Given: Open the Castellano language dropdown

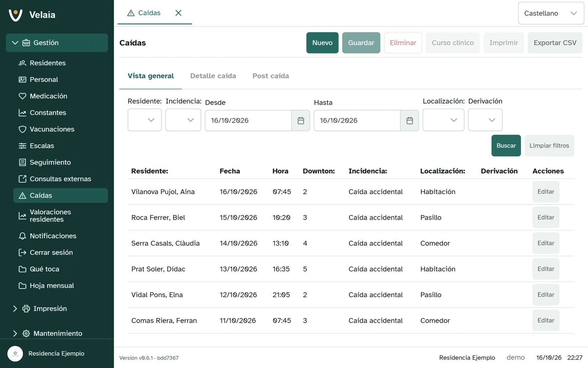Looking at the screenshot, I should (551, 13).
